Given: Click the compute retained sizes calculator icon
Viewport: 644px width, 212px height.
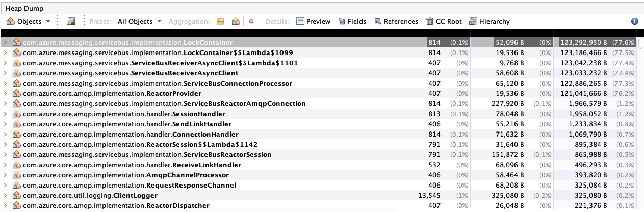Looking at the screenshot, I should [71, 21].
